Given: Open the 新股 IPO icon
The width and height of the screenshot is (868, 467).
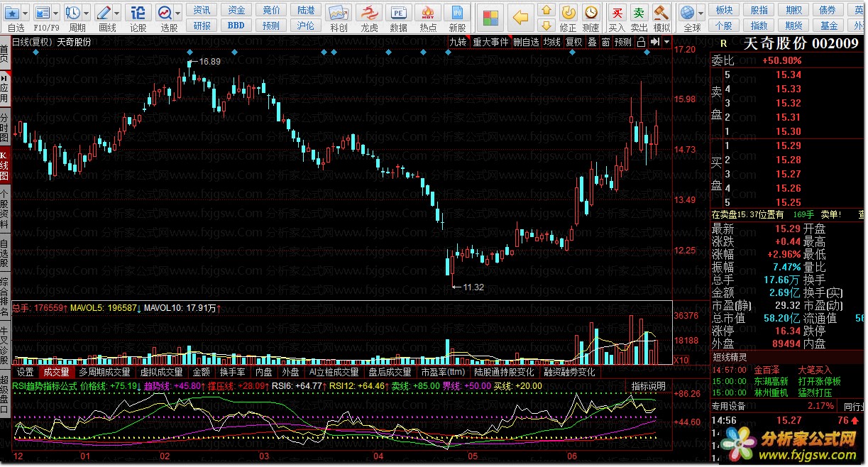Looking at the screenshot, I should (x=458, y=13).
